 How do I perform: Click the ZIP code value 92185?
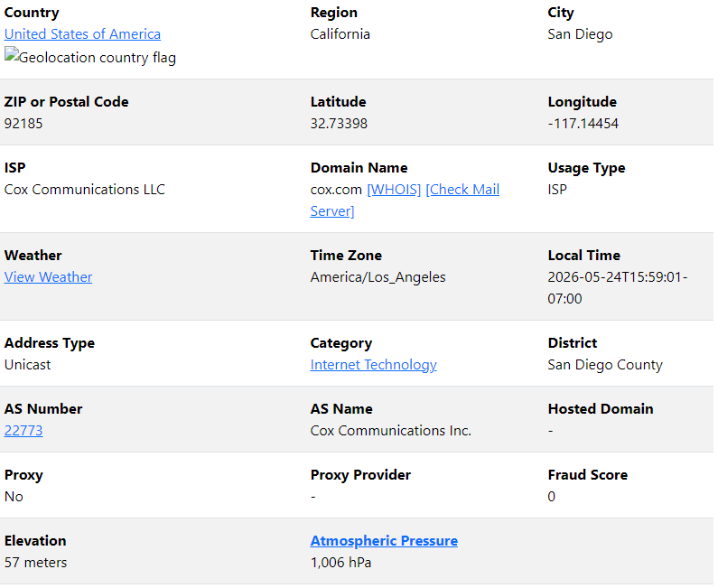[23, 124]
